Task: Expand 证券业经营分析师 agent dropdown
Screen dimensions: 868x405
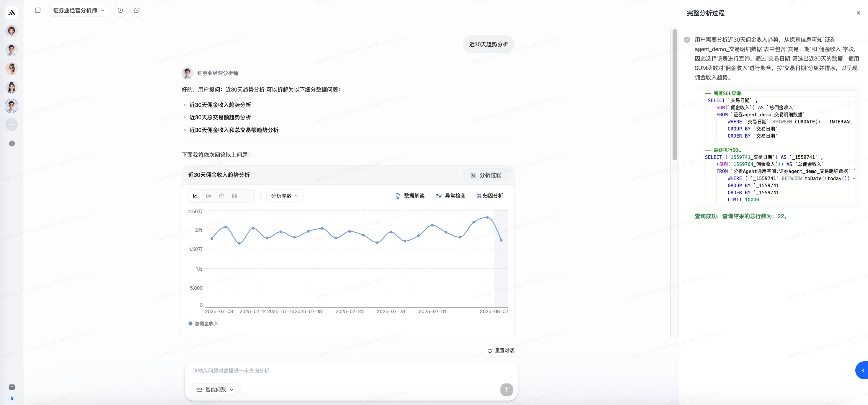Action: (79, 10)
